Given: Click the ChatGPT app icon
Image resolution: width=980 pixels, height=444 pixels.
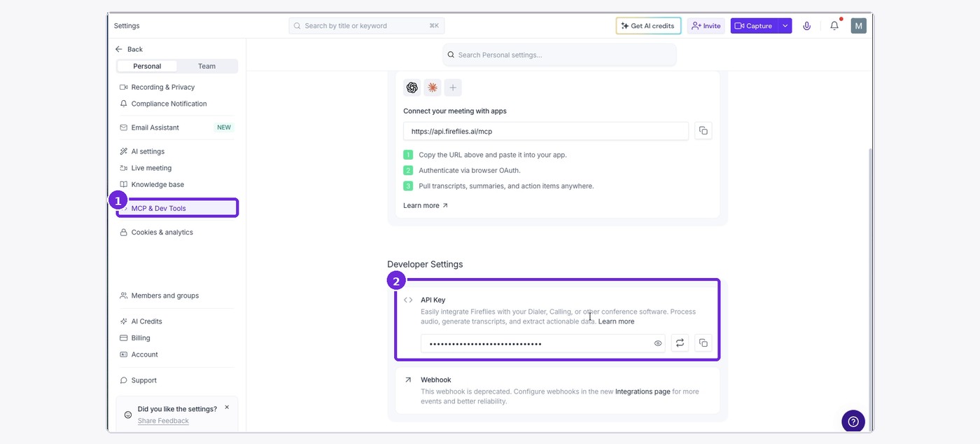Looking at the screenshot, I should tap(412, 88).
